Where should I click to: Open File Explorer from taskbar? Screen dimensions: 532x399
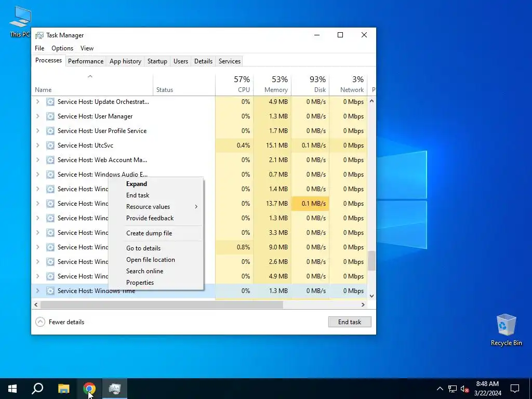tap(63, 389)
